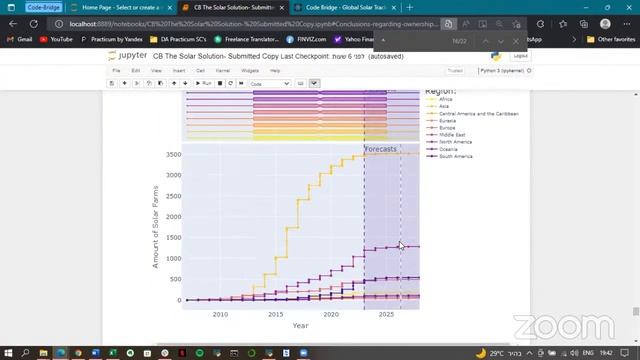The image size is (640, 360).
Task: Go back in browser history
Action: (x=13, y=24)
